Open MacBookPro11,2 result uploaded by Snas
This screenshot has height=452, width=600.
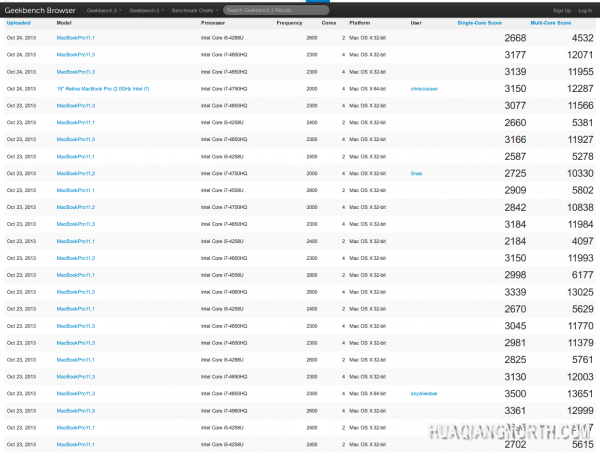pyautogui.click(x=75, y=173)
